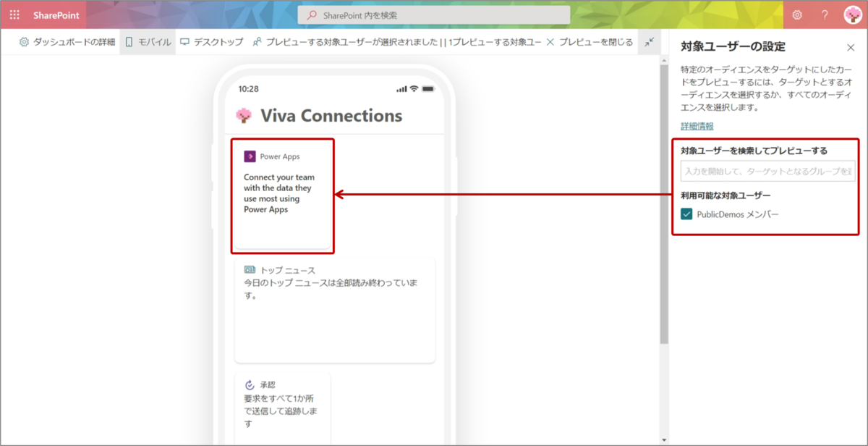
Task: Click the search magnifier icon
Action: [312, 15]
